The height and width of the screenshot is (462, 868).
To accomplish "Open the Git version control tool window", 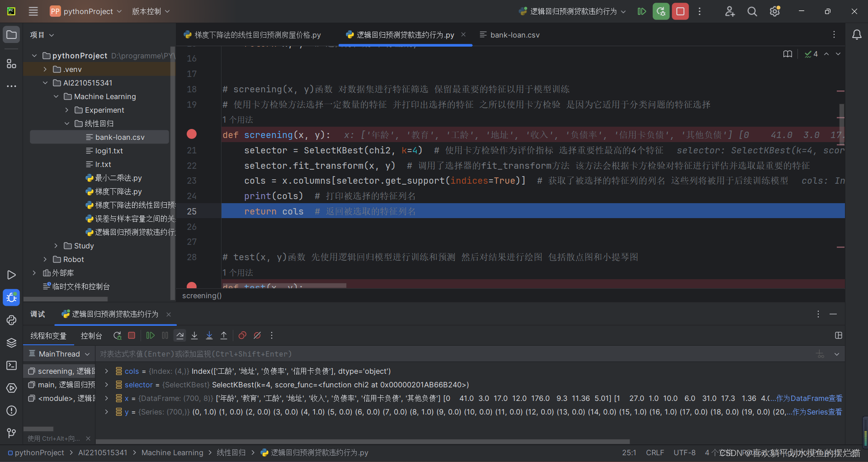I will click(12, 433).
